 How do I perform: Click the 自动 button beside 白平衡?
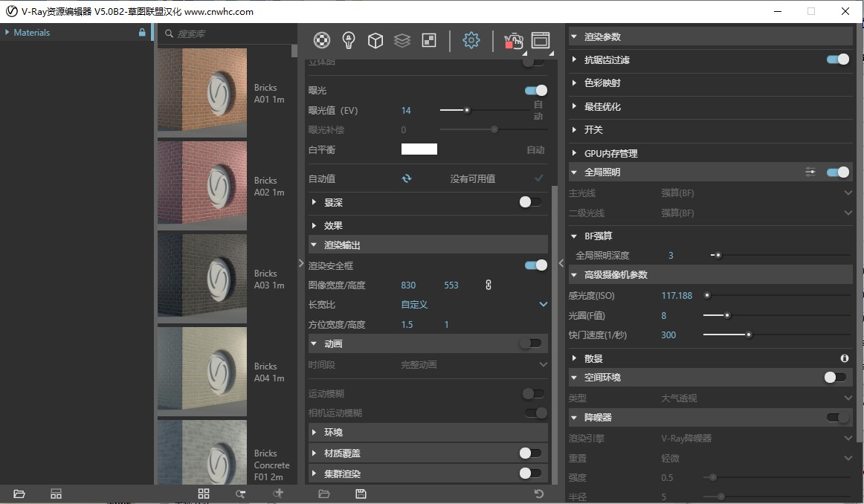click(x=535, y=150)
